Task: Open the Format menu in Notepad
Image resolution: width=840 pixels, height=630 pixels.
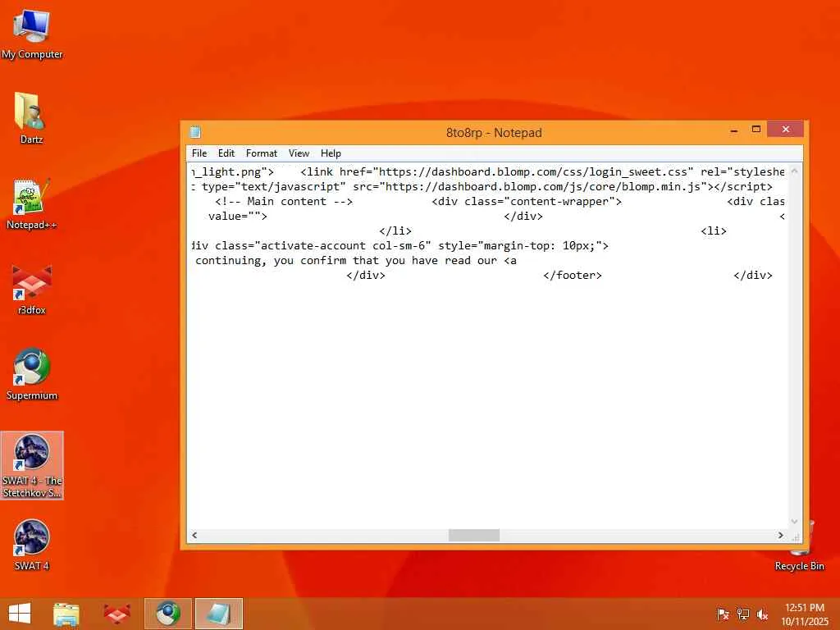Action: tap(262, 153)
